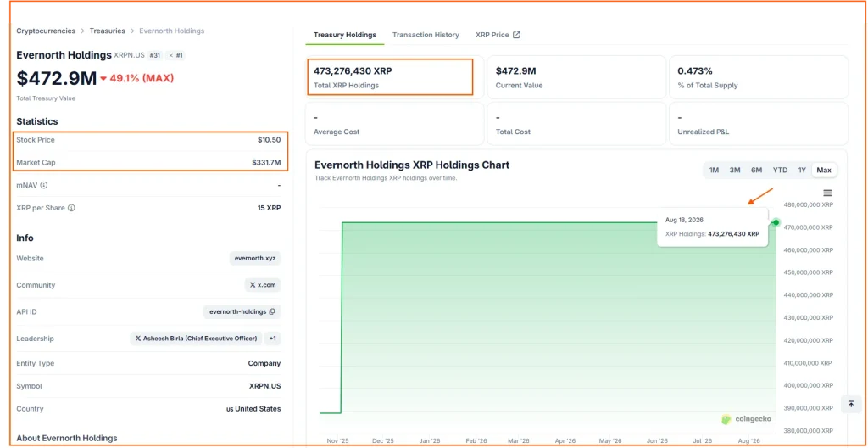Click the external link icon beside XRP Price
The width and height of the screenshot is (868, 448).
coord(516,35)
